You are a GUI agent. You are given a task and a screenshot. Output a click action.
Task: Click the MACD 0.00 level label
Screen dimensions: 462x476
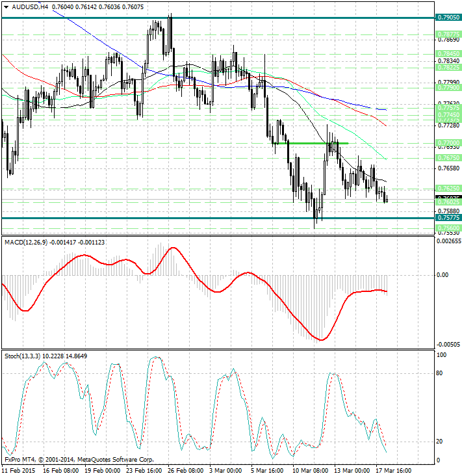pyautogui.click(x=442, y=275)
